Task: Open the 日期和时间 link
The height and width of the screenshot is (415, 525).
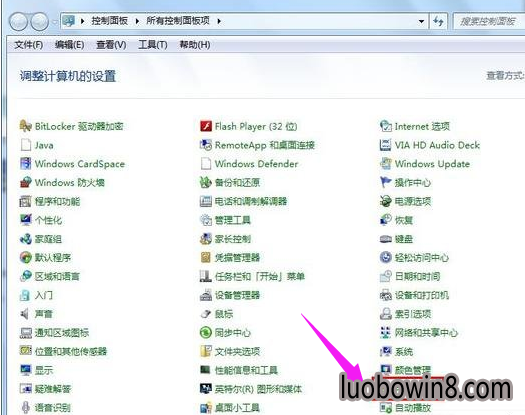Action: click(418, 276)
